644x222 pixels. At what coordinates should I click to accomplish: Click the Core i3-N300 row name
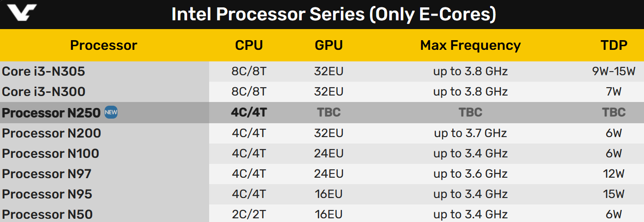click(x=44, y=92)
